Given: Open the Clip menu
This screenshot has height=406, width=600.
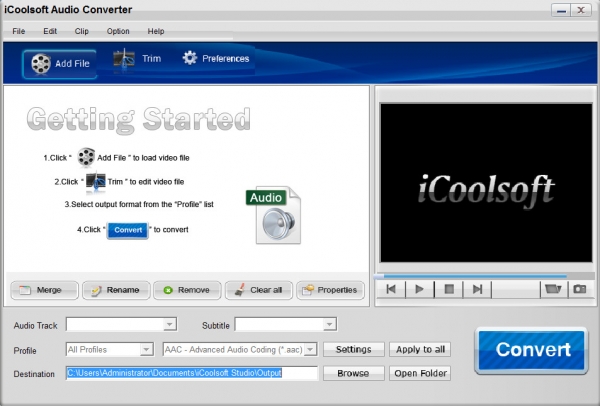Looking at the screenshot, I should coord(82,31).
